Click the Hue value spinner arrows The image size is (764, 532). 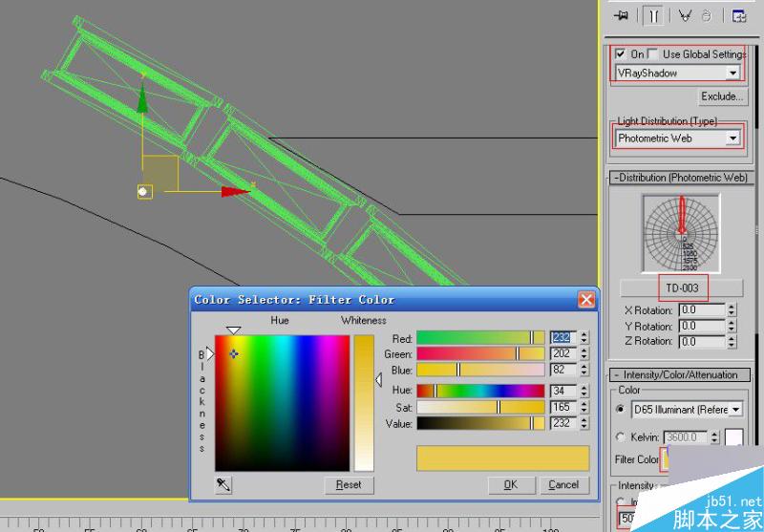pyautogui.click(x=584, y=391)
